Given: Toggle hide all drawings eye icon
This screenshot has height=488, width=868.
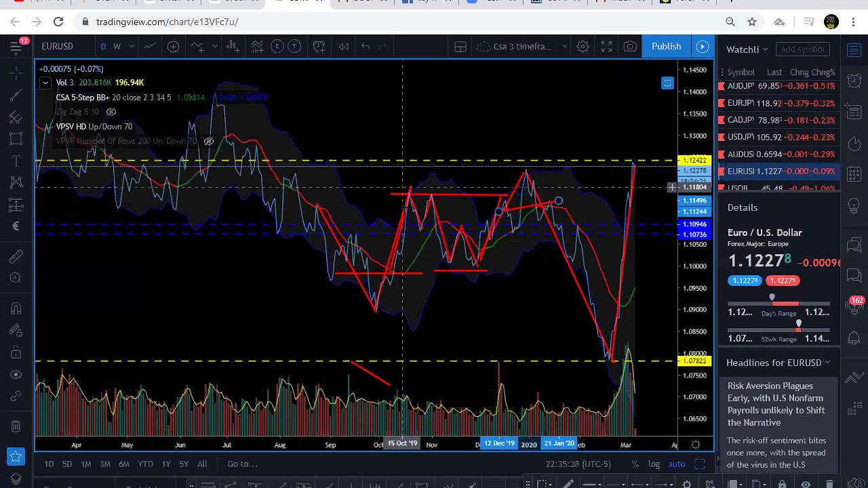Looking at the screenshot, I should [x=16, y=375].
